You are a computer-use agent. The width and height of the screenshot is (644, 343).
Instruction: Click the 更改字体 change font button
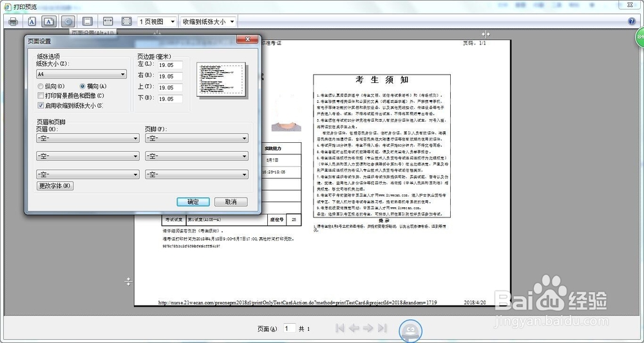(x=55, y=186)
